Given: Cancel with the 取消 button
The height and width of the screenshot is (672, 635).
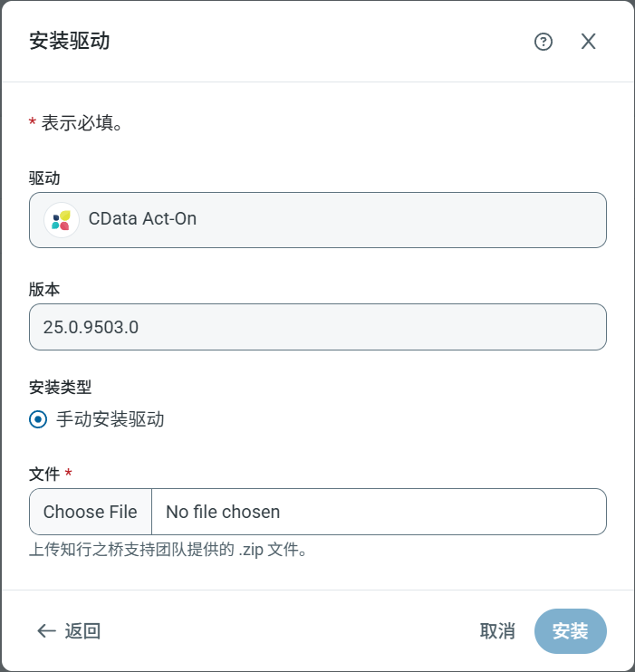Looking at the screenshot, I should pos(497,631).
